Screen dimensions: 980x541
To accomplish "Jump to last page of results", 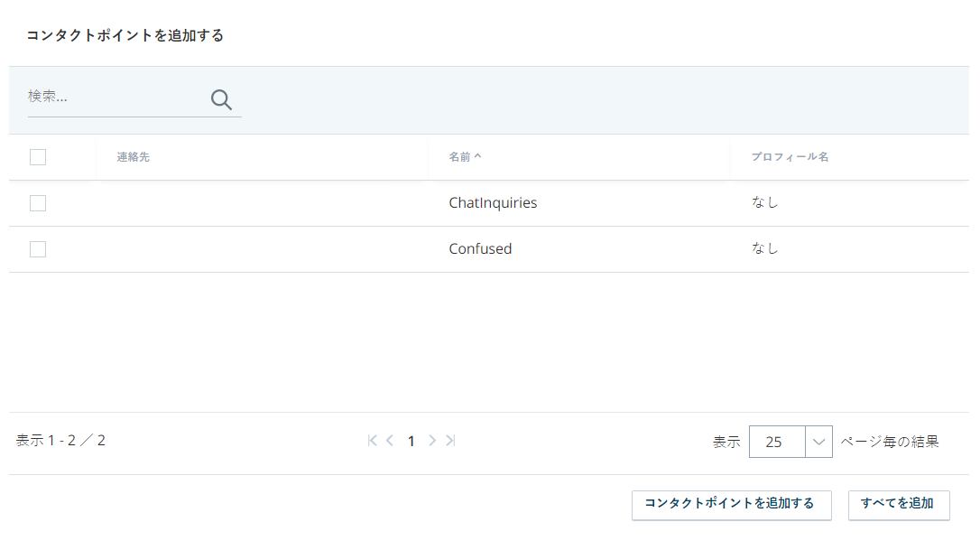I will 450,441.
